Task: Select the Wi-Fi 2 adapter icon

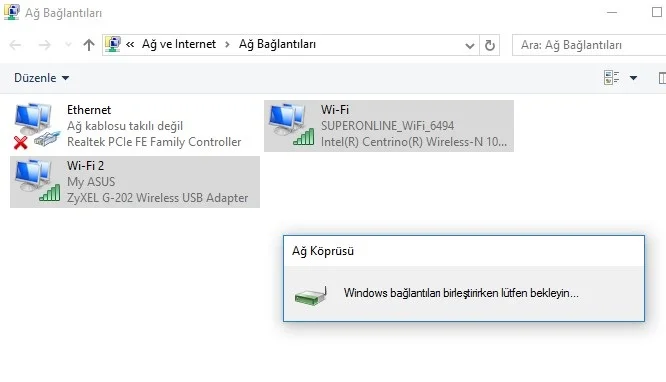Action: (37, 181)
